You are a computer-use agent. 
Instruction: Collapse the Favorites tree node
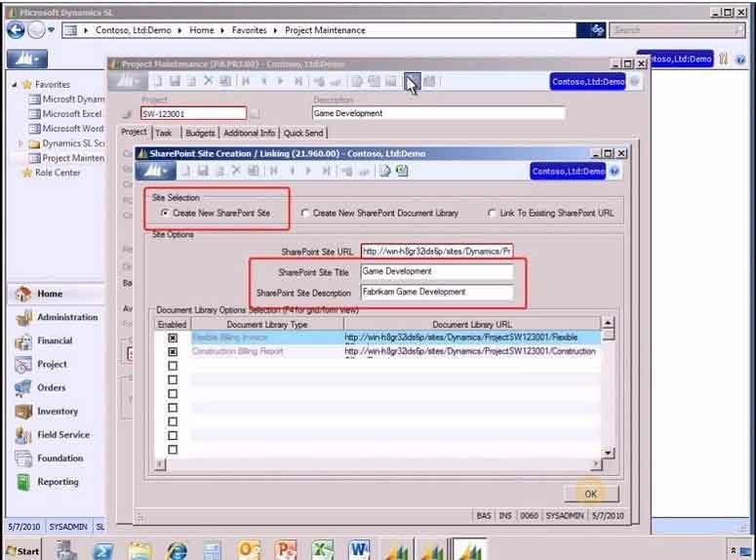pyautogui.click(x=15, y=85)
